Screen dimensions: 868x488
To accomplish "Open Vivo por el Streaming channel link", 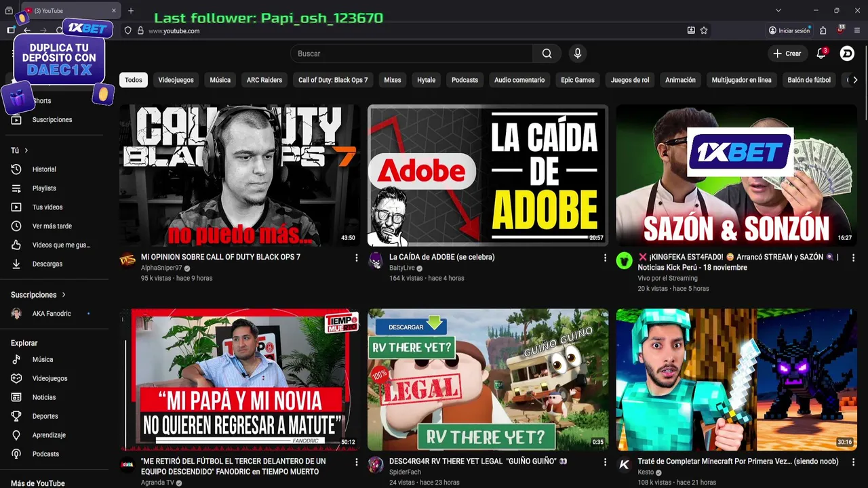I will click(667, 279).
